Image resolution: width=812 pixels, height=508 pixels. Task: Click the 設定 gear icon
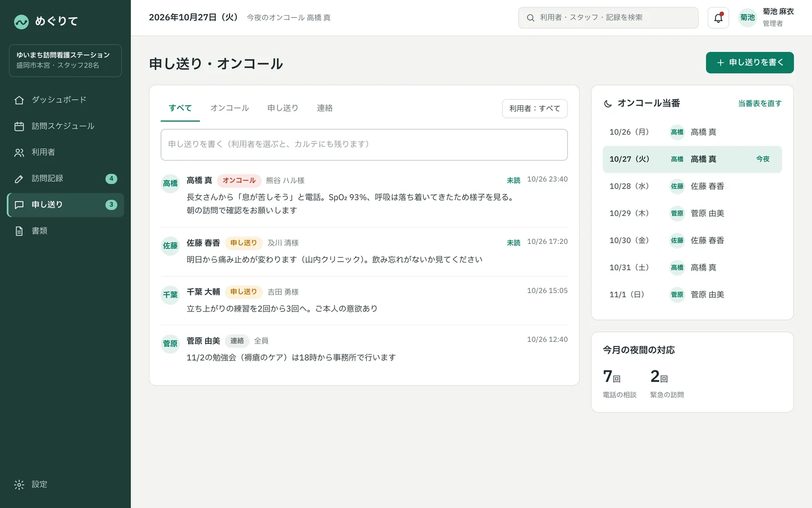pyautogui.click(x=19, y=485)
